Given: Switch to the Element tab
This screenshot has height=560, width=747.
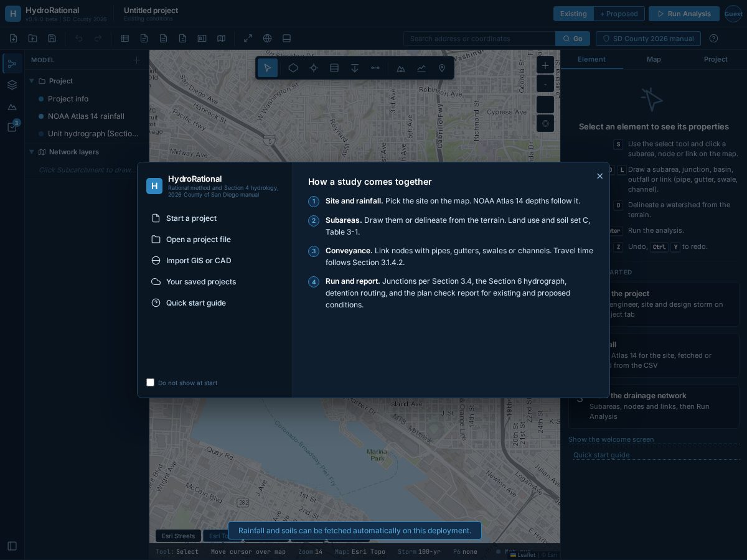Looking at the screenshot, I should tap(591, 59).
